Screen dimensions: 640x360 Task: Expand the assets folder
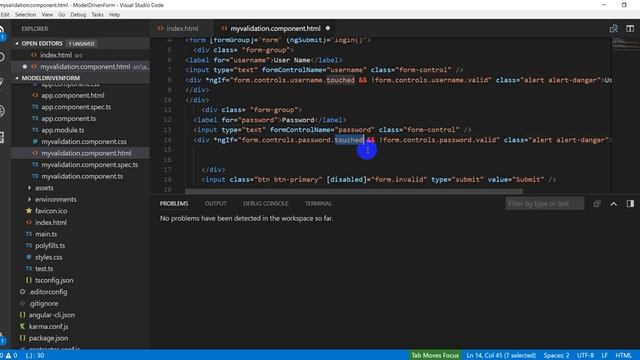pyautogui.click(x=44, y=188)
